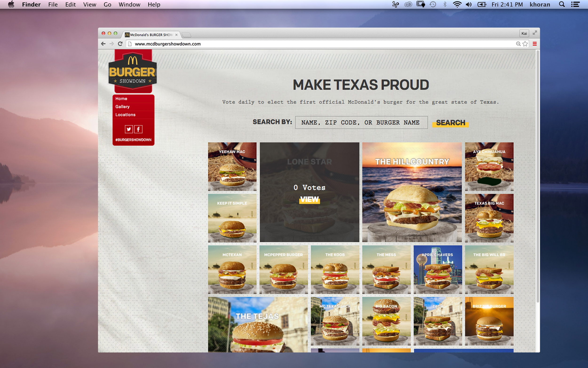
Task: Close the McDonald's BURGER SHOW tab
Action: 176,35
